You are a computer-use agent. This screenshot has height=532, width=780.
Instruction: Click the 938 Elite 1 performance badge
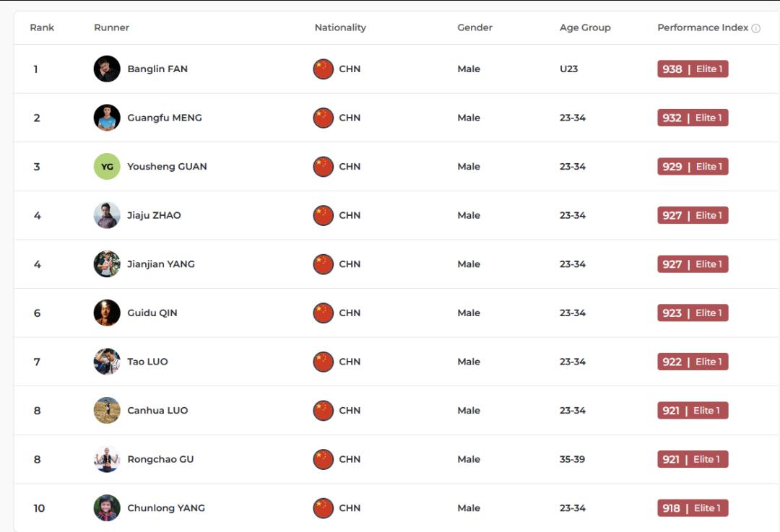[693, 69]
